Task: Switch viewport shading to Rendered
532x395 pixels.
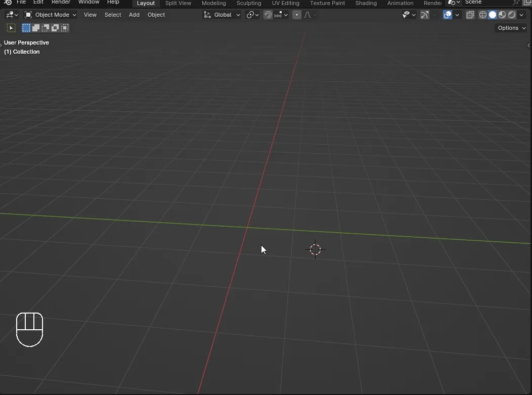Action: (512, 15)
